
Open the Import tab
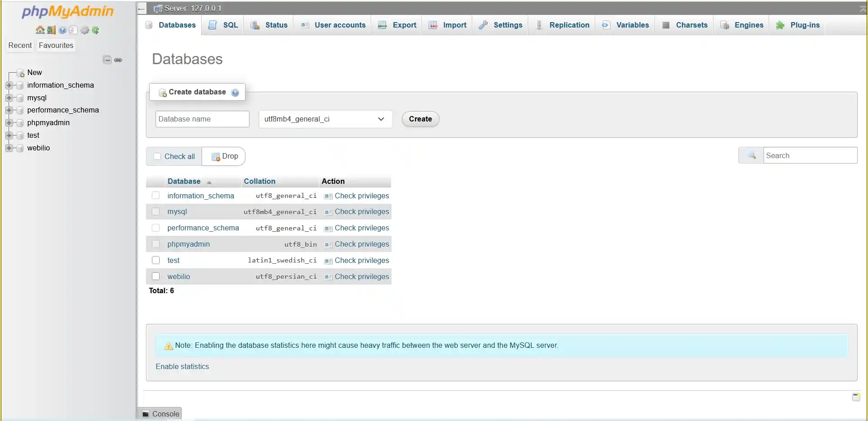447,25
